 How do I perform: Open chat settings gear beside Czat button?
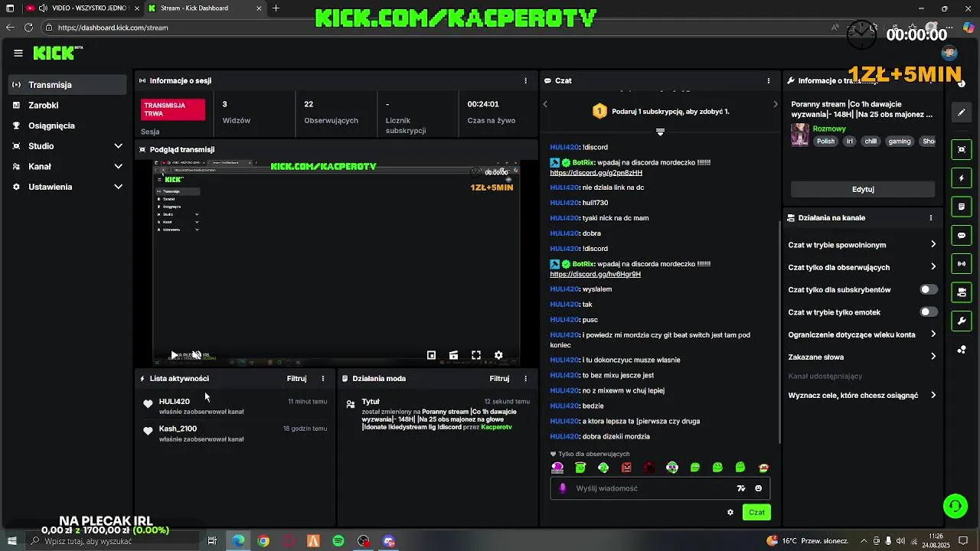730,512
